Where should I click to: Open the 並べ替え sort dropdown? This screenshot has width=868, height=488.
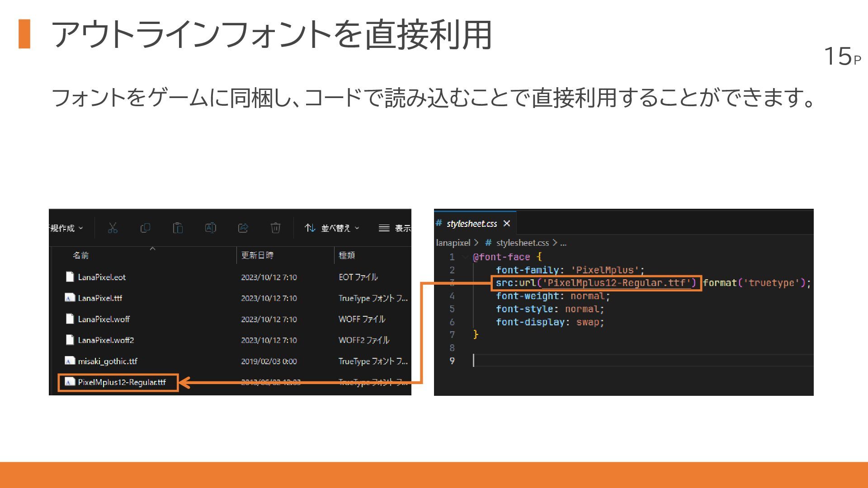pyautogui.click(x=332, y=228)
